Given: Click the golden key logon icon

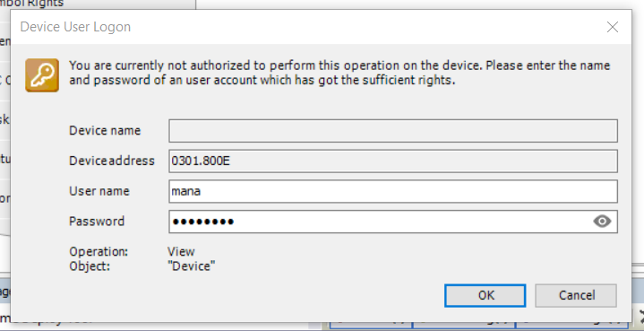Looking at the screenshot, I should point(42,75).
